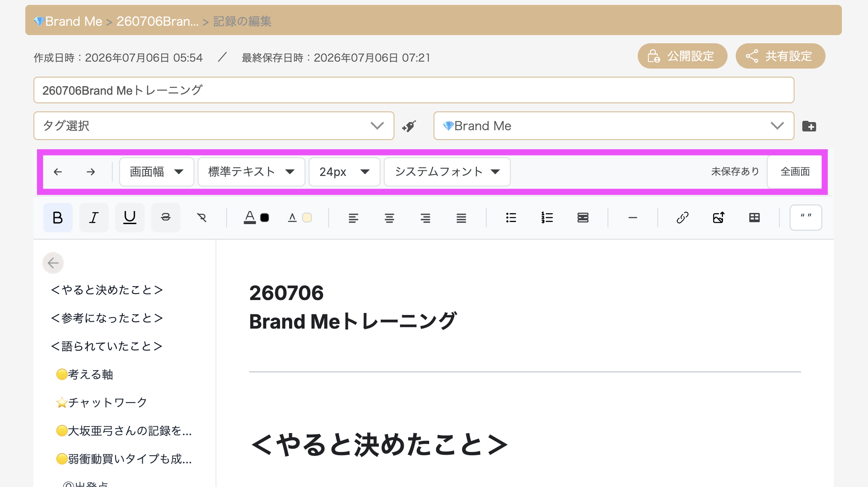This screenshot has height=487, width=868.
Task: Go to 260706Bran... breadcrumb item
Action: coord(158,21)
